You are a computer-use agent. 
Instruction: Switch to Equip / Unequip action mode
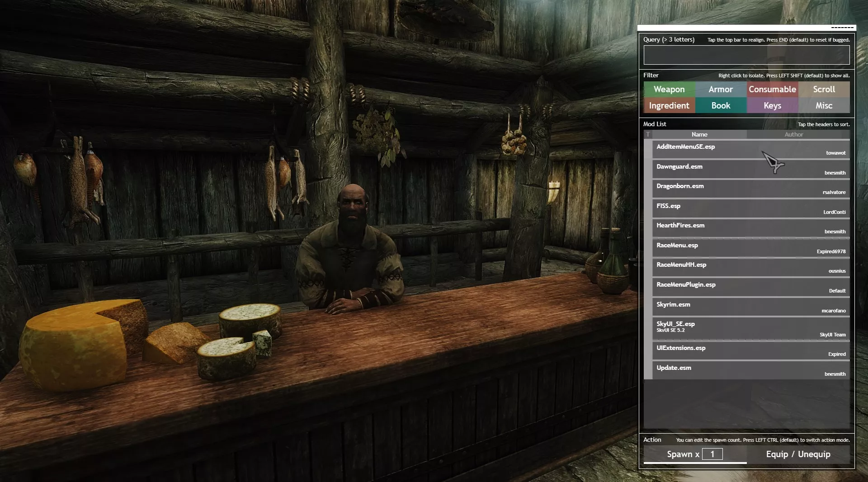tap(798, 454)
